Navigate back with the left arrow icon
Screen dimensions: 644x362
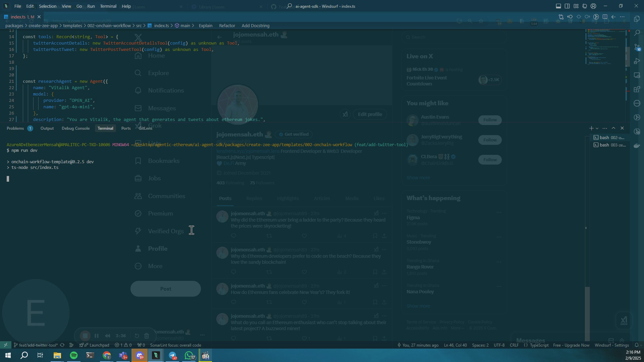[x=613, y=17]
